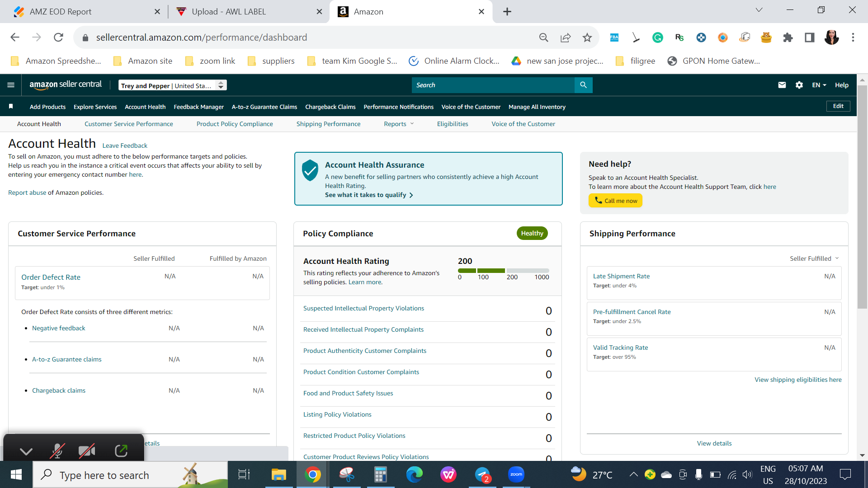Open the Calculator app in the taskbar
The width and height of the screenshot is (868, 488).
381,474
